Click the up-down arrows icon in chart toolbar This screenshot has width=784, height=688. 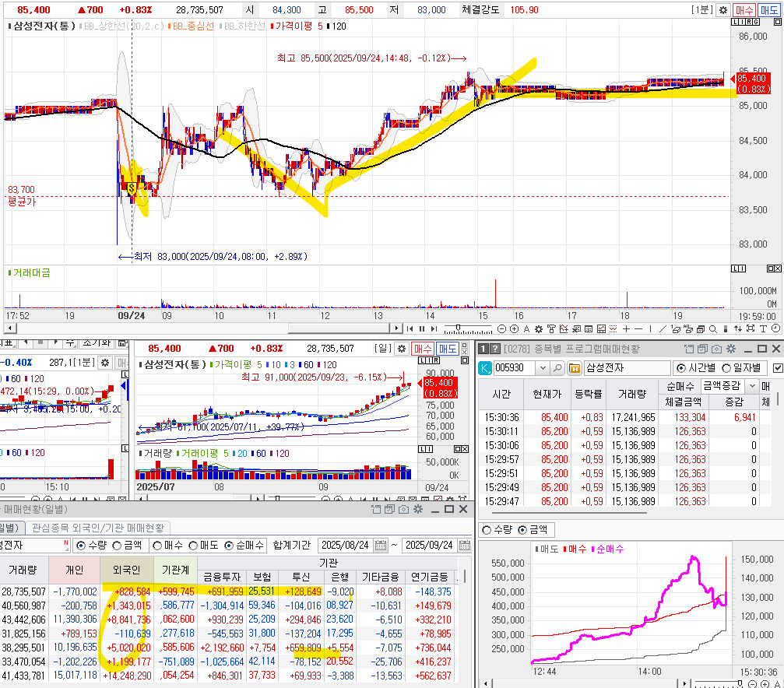737,328
